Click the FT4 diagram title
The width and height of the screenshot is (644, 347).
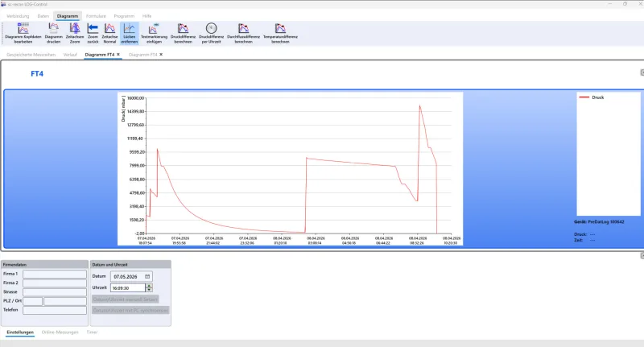(x=37, y=74)
